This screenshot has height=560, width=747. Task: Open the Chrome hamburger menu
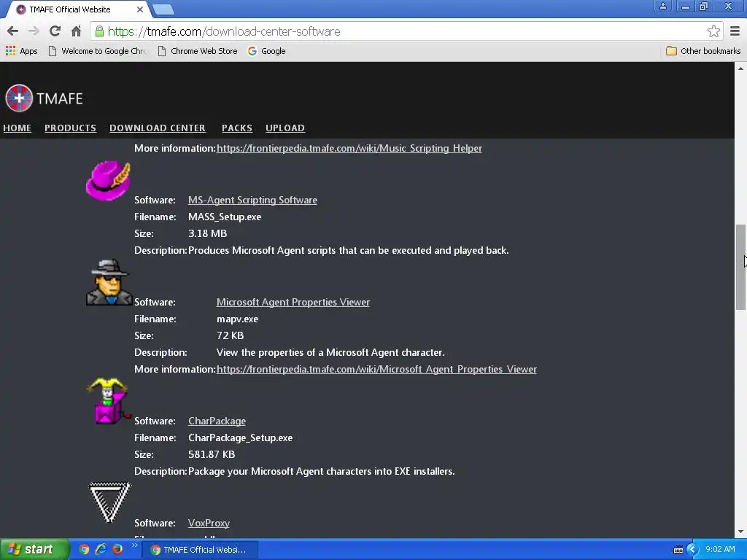735,31
